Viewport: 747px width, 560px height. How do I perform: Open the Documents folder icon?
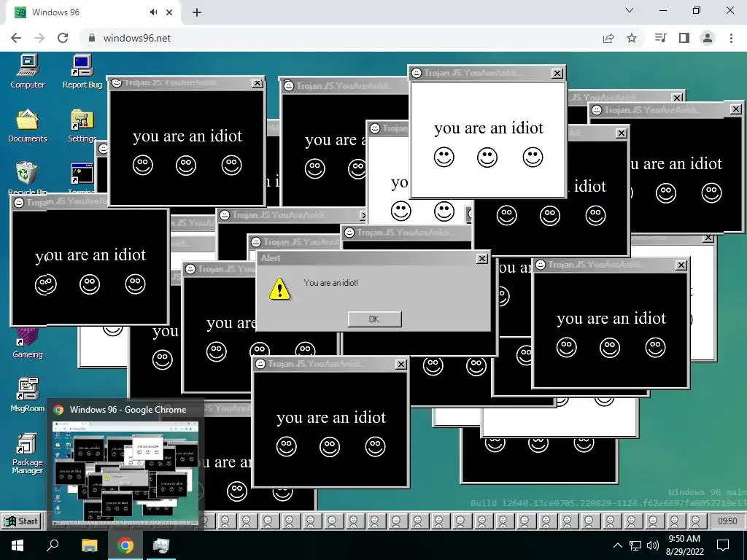28,125
